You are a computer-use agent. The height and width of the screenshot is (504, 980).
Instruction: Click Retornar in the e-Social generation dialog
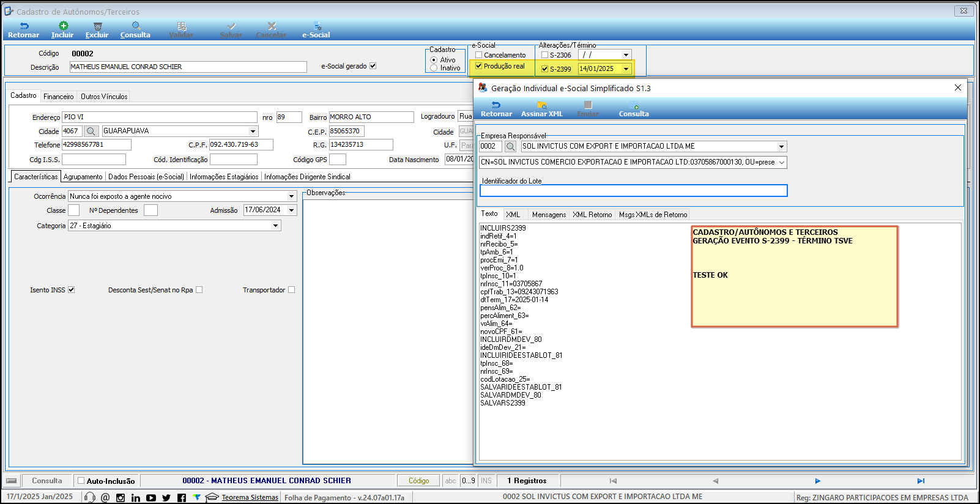[496, 109]
